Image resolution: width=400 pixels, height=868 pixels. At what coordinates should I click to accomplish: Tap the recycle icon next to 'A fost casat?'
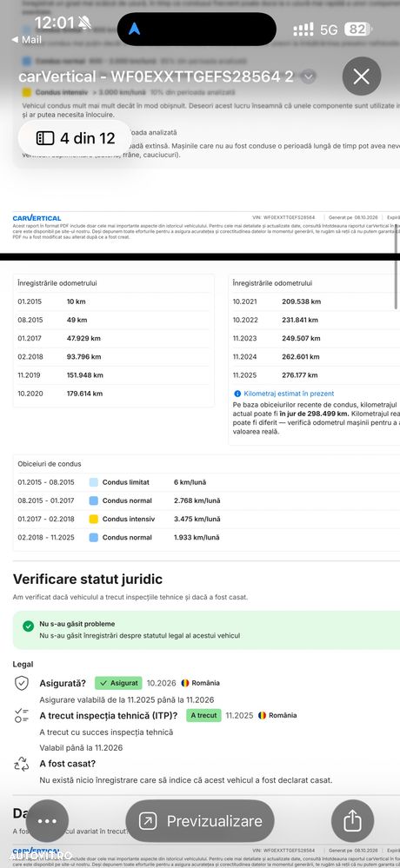[x=21, y=764]
